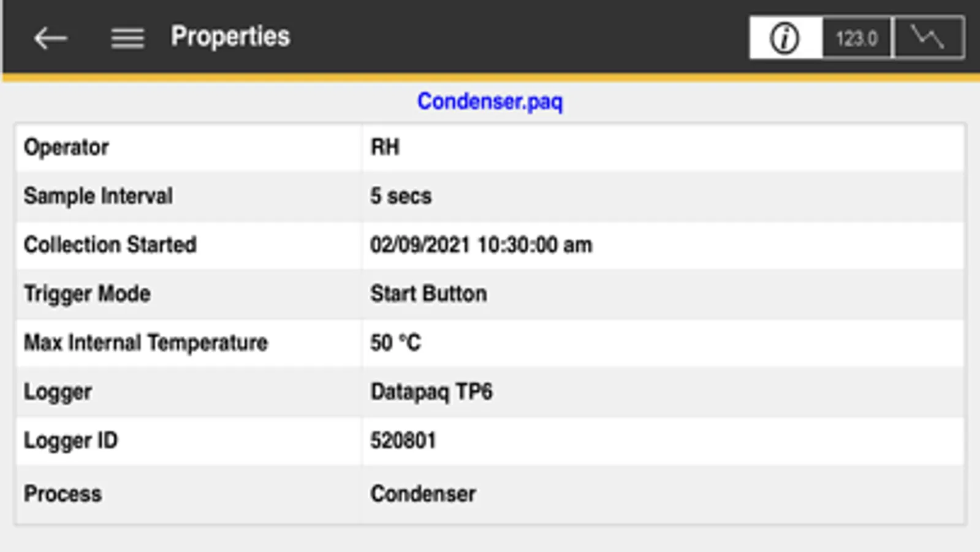Select the Operator row label

pos(66,147)
